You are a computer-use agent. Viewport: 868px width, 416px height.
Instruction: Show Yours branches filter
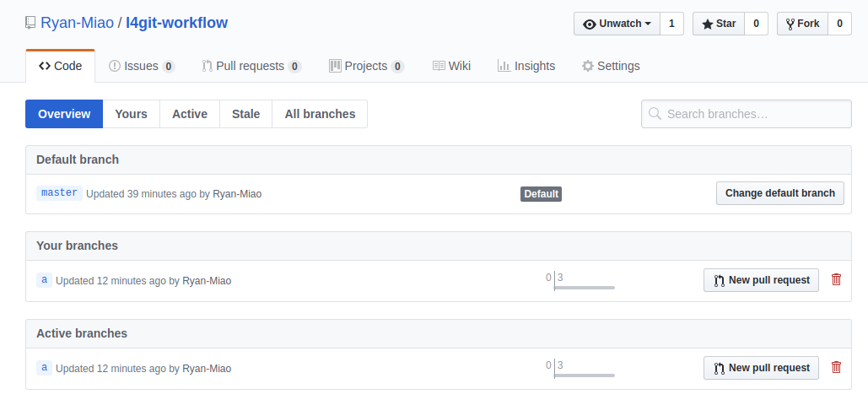click(x=132, y=114)
